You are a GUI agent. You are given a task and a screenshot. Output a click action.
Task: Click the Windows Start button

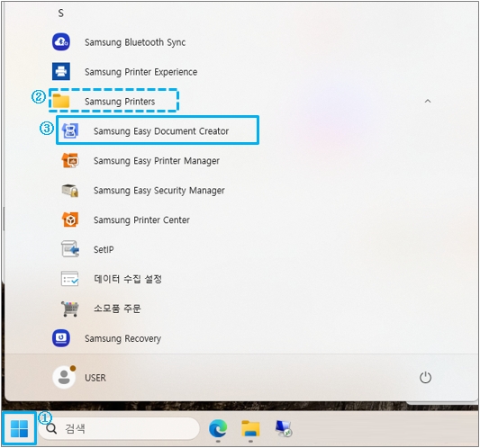coord(19,428)
